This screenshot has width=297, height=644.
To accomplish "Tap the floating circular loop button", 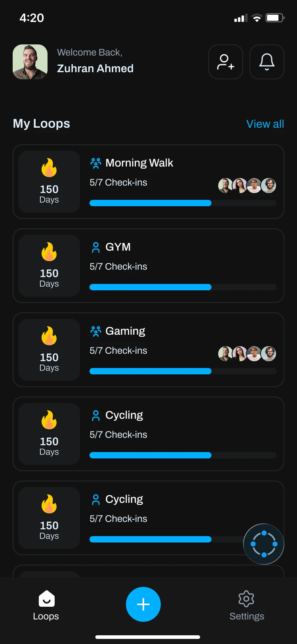I will point(264,544).
